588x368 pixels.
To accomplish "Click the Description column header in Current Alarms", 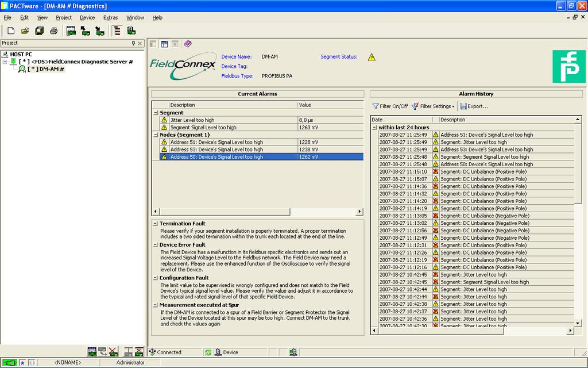I will tap(233, 105).
